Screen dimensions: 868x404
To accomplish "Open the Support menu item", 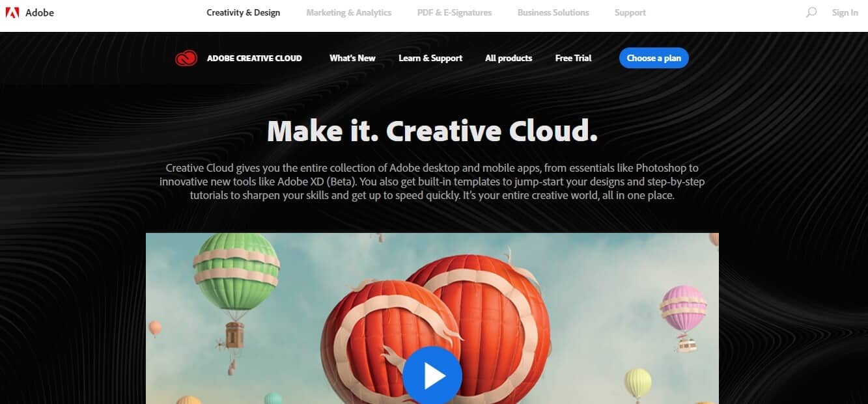I will click(x=630, y=12).
